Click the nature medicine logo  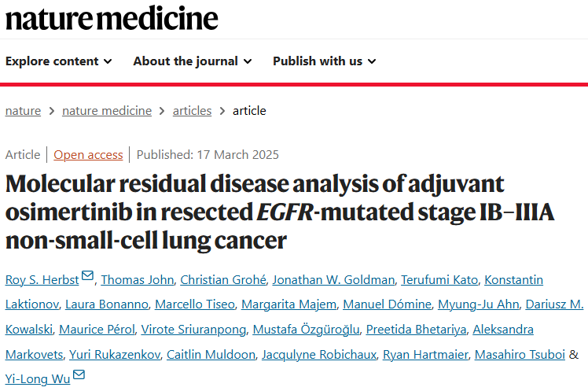pos(112,18)
